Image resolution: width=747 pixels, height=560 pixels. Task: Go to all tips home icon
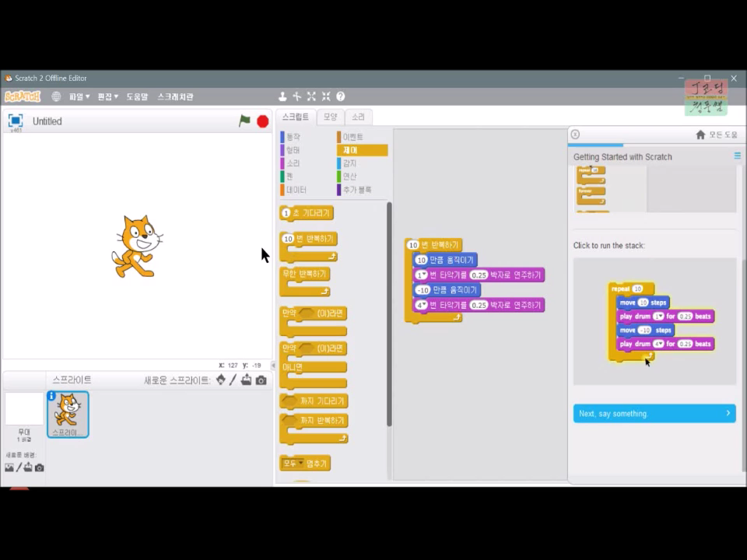[700, 135]
